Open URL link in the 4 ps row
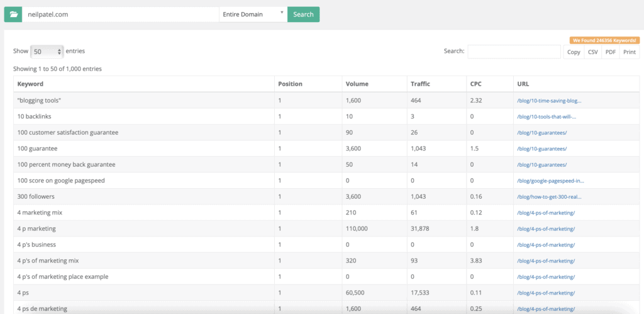This screenshot has height=314, width=644. 546,293
